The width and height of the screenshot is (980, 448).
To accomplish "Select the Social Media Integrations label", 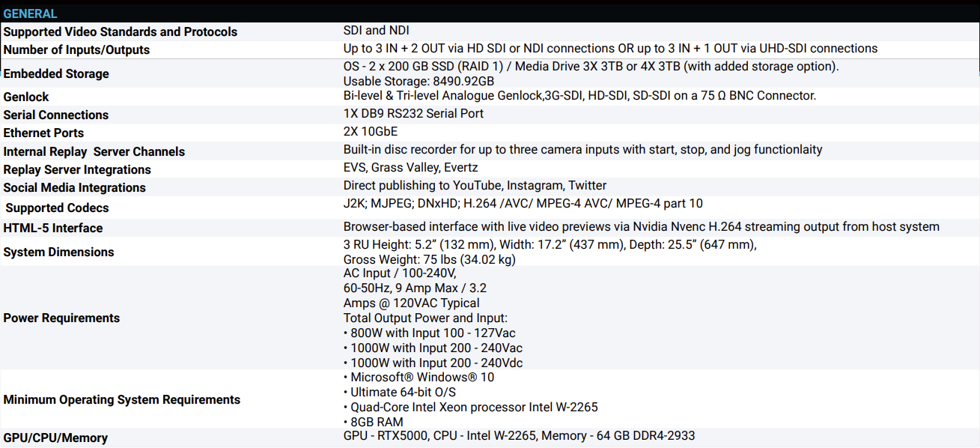I will (75, 187).
